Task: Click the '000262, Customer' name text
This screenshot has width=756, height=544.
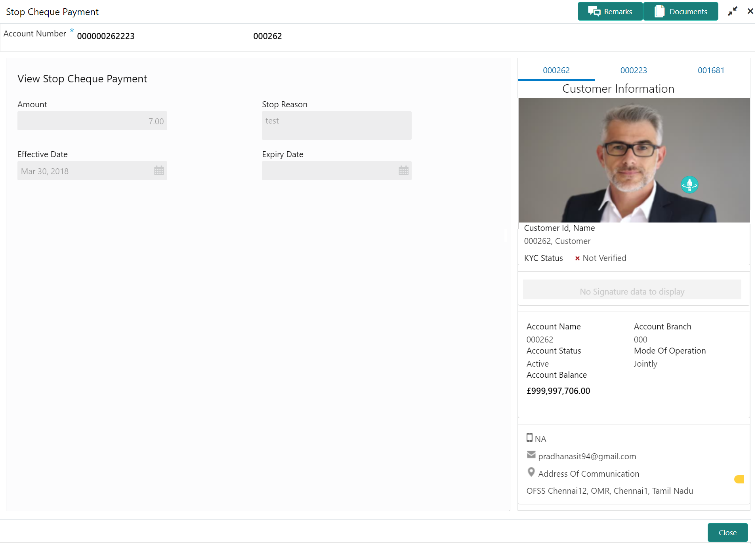Action: point(557,241)
